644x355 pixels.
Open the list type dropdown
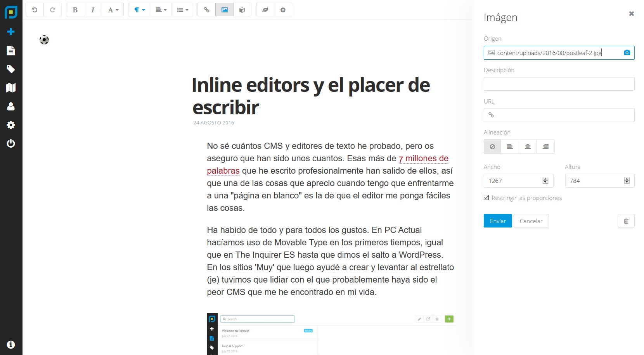pos(182,10)
